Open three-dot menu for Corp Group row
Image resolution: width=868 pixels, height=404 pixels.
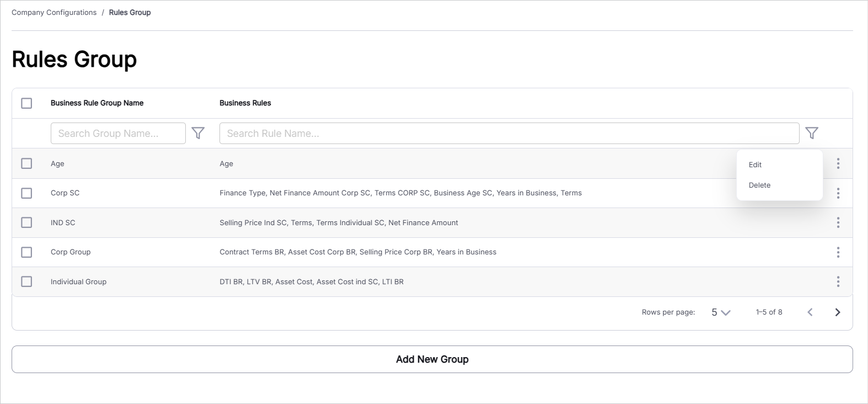pos(838,252)
